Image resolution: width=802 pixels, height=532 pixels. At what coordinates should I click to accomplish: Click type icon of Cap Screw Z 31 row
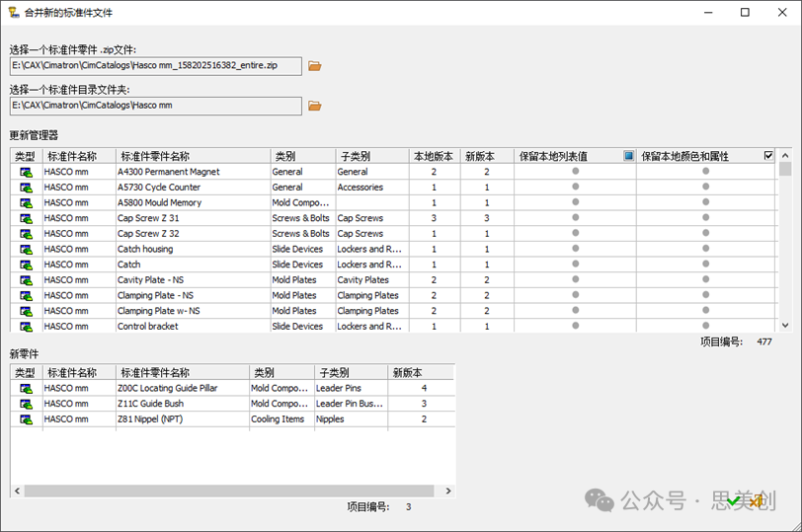pos(26,218)
